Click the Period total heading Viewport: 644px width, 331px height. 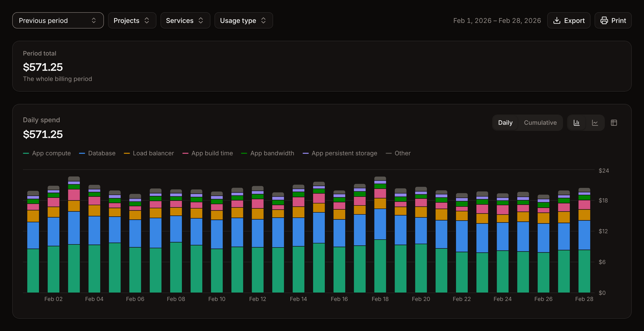[39, 53]
